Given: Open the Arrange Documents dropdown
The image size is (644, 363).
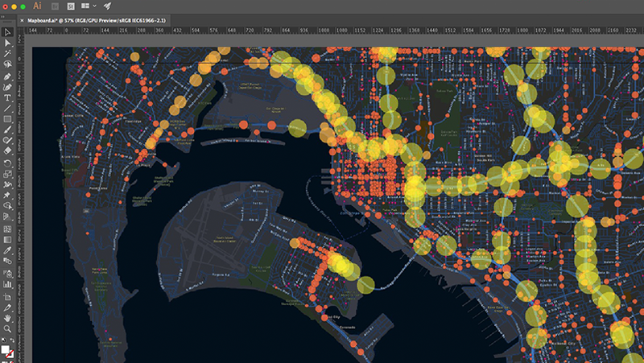Looking at the screenshot, I should pos(88,6).
